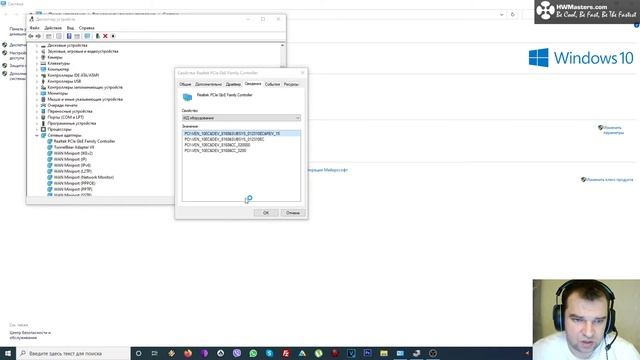Expand Клавиатуры node
This screenshot has height=360, width=640.
coord(37,64)
